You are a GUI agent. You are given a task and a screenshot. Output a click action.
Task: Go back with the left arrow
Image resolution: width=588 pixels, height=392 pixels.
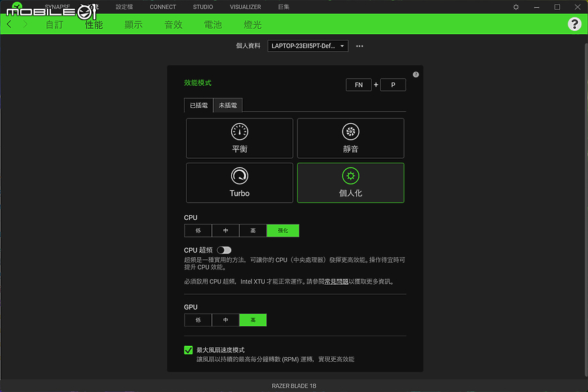(x=9, y=24)
